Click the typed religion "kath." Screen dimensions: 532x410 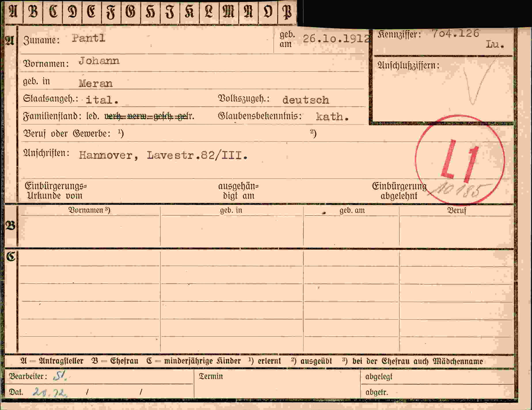coord(332,117)
